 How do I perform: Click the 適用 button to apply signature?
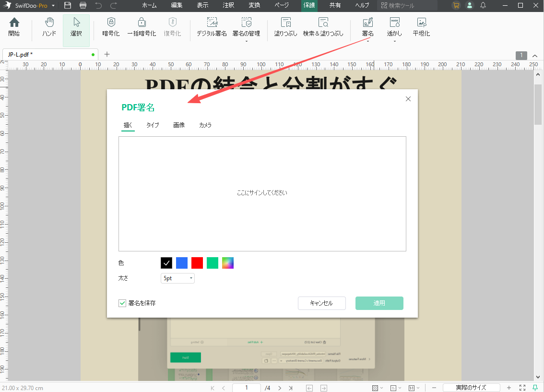click(379, 303)
